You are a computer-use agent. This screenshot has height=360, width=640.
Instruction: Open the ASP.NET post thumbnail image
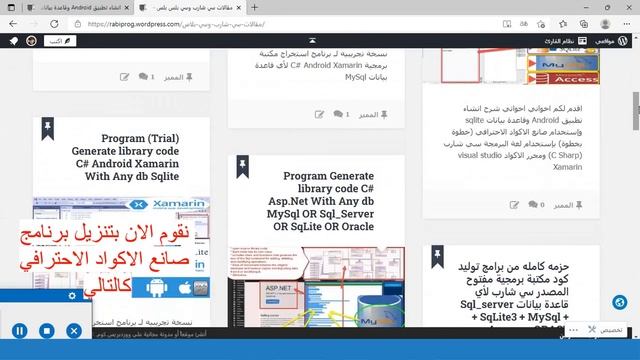[x=316, y=287]
